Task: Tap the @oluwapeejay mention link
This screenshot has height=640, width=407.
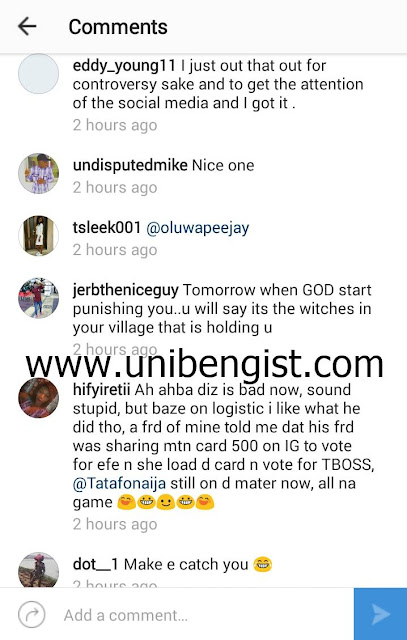Action: pyautogui.click(x=198, y=228)
